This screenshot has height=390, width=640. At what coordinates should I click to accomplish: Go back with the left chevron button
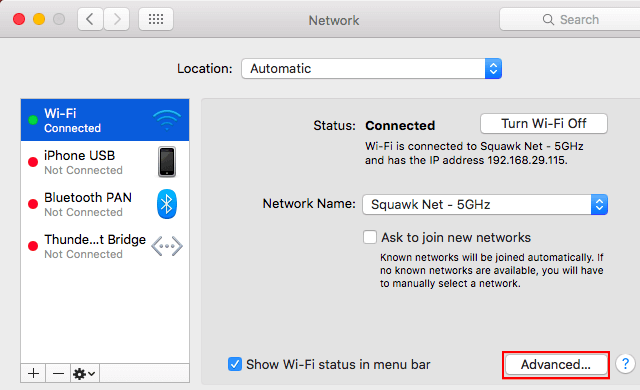click(x=91, y=19)
